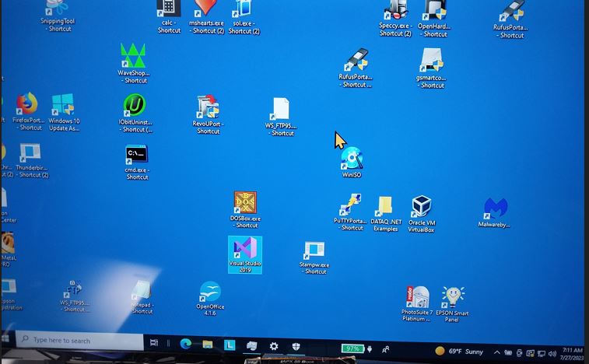Launch cmd.exe shortcut
The image size is (589, 364).
(137, 163)
